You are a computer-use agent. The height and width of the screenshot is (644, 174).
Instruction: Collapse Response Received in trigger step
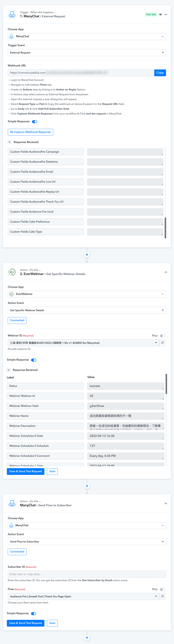[x=9, y=142]
